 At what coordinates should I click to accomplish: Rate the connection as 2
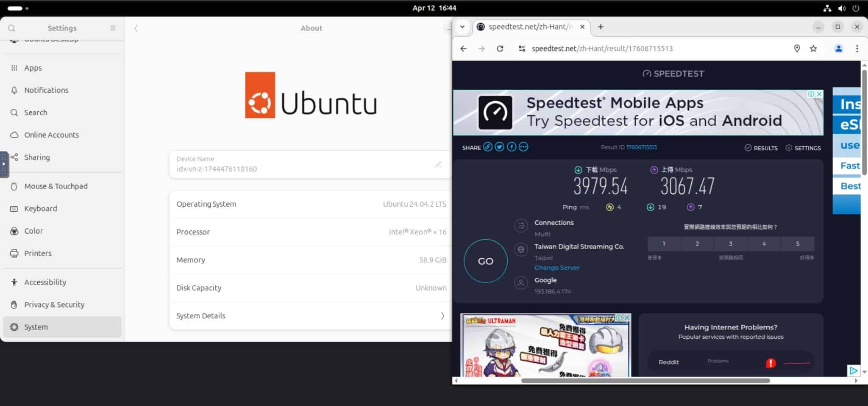pyautogui.click(x=697, y=244)
